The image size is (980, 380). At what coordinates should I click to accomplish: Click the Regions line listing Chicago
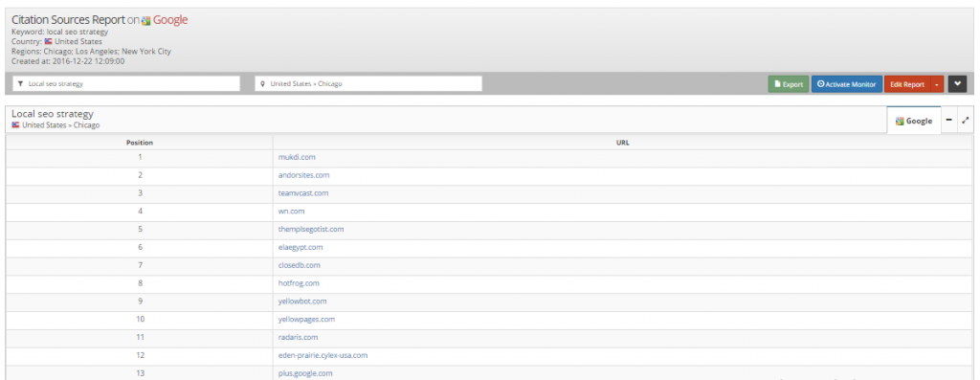pos(91,52)
